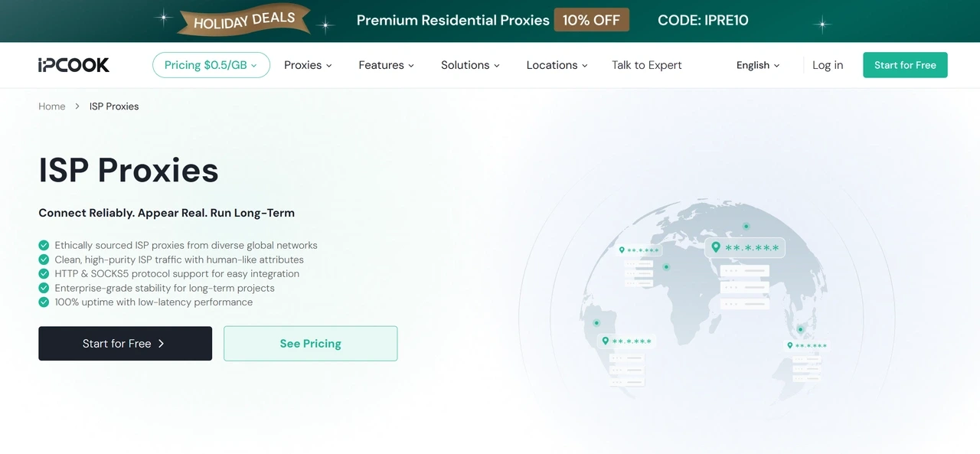Click Log in
980x454 pixels.
pos(827,65)
